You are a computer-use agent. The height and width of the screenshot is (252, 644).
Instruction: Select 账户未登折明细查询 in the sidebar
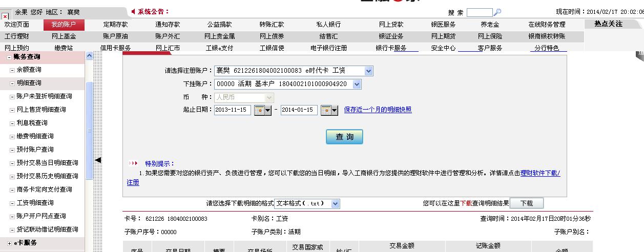click(x=44, y=96)
